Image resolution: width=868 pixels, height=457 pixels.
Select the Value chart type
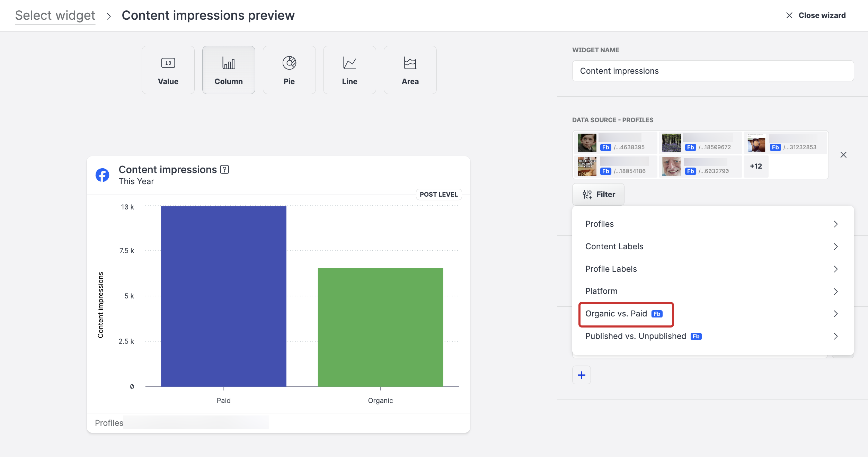click(x=168, y=70)
